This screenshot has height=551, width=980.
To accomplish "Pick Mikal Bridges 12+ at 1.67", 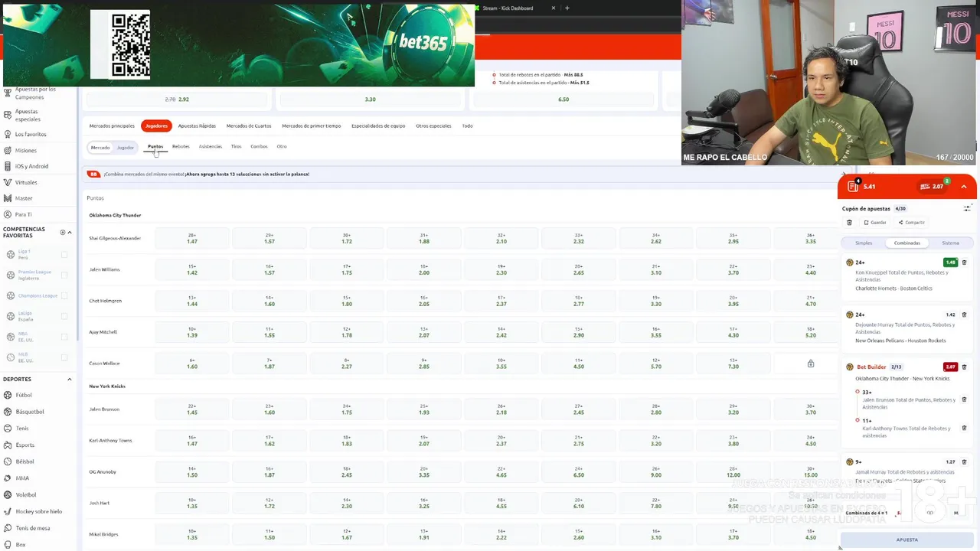I will click(x=347, y=534).
